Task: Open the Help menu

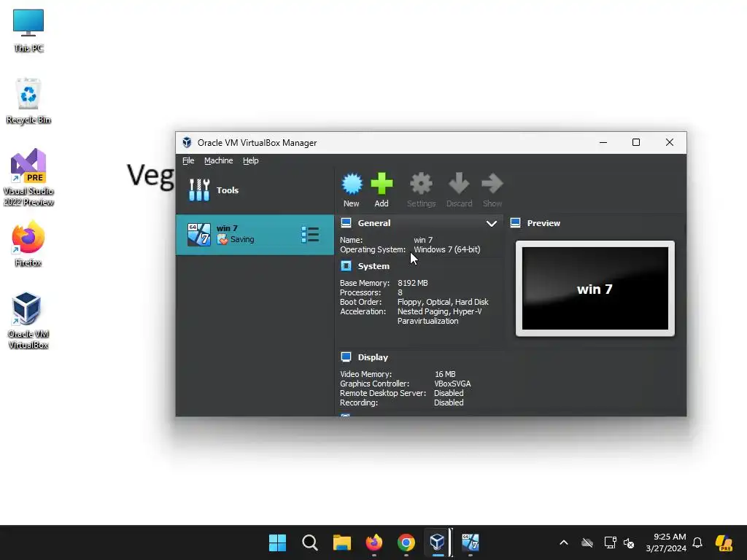Action: coord(251,160)
